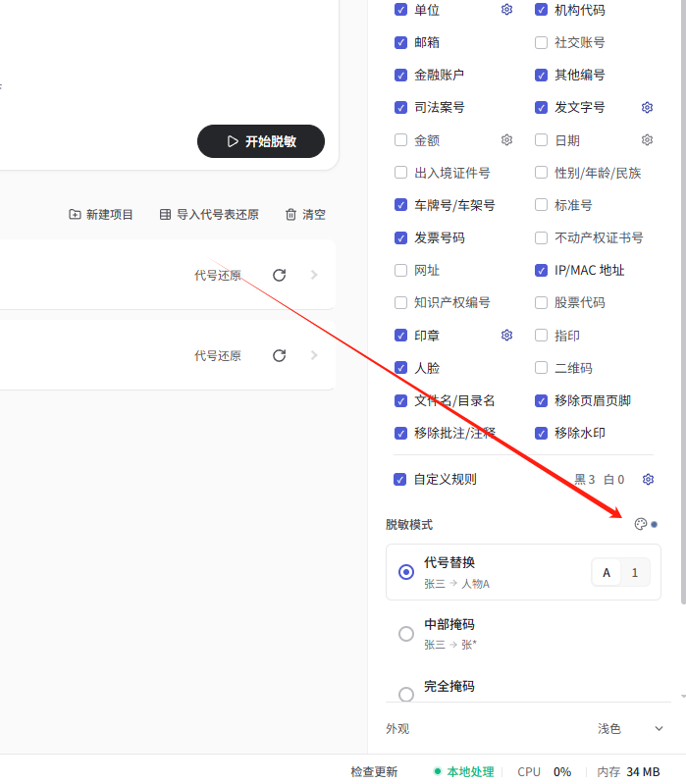Open the 外观 浅色 dropdown
The width and height of the screenshot is (686, 784).
pos(630,728)
